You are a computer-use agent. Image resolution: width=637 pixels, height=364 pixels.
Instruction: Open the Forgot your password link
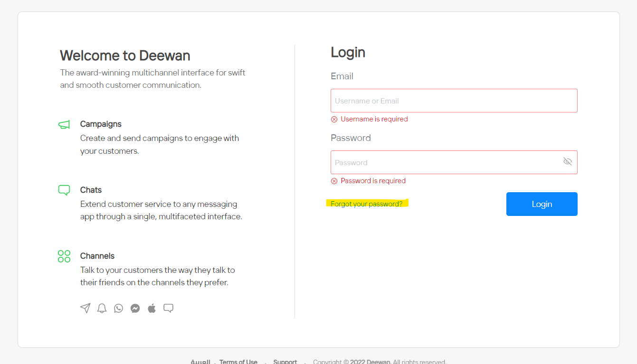tap(367, 204)
